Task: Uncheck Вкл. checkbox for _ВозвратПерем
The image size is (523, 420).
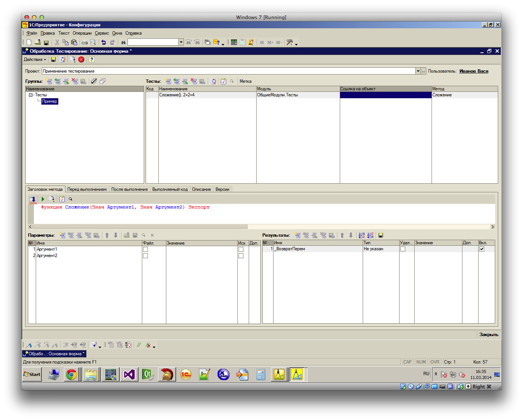Action: click(482, 249)
